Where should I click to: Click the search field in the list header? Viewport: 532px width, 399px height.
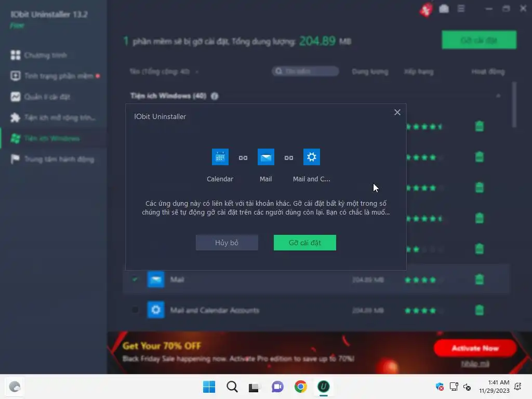coord(305,71)
